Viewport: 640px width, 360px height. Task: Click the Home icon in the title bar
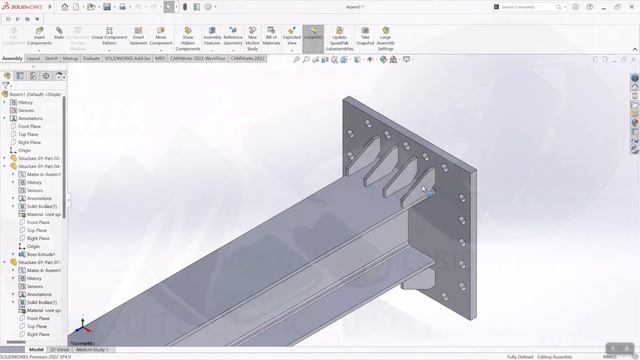click(x=64, y=7)
